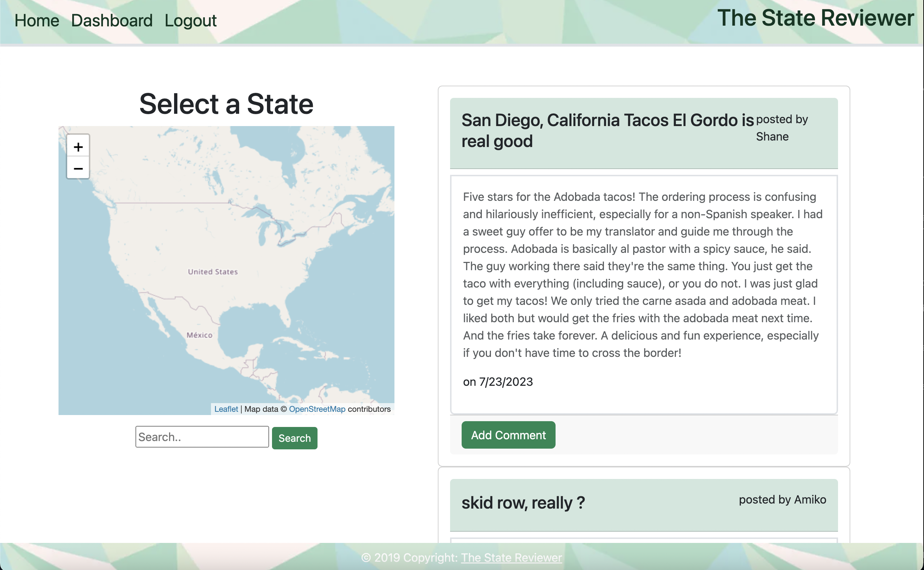Screen dimensions: 924x570
Task: Zoom in on the map
Action: (78, 147)
